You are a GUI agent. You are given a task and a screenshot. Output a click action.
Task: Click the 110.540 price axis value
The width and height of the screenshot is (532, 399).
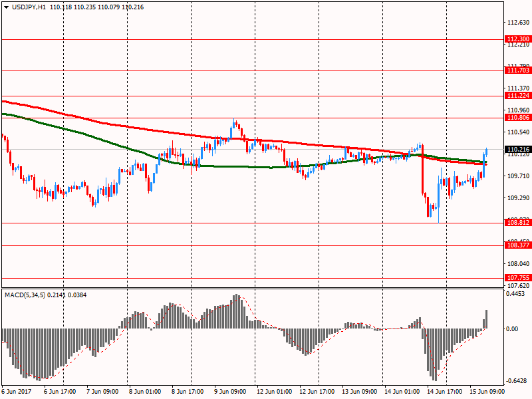pos(518,132)
